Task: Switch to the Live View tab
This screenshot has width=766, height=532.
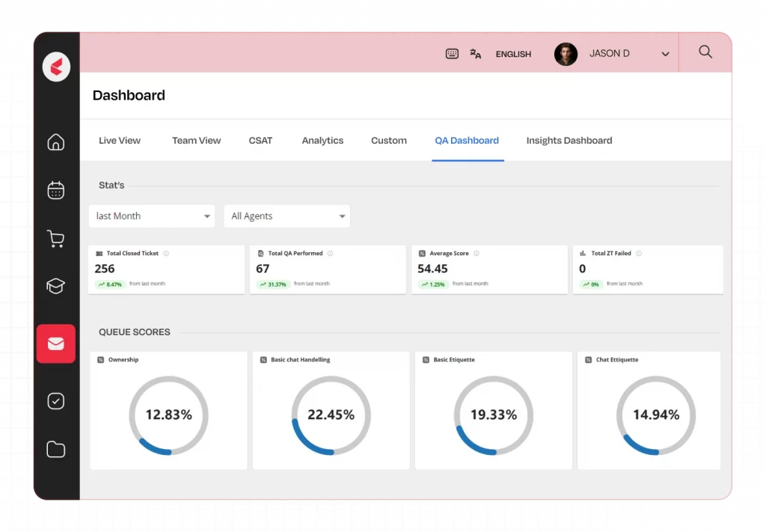Action: (120, 141)
